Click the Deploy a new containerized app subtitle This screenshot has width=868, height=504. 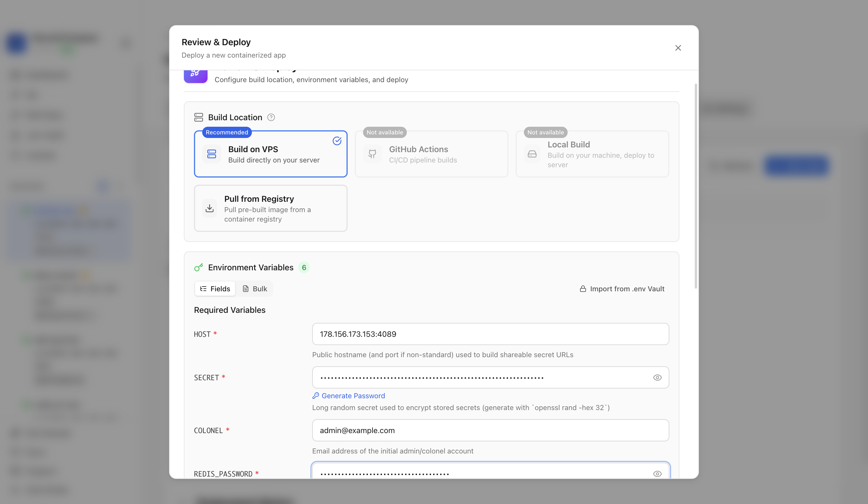(234, 56)
